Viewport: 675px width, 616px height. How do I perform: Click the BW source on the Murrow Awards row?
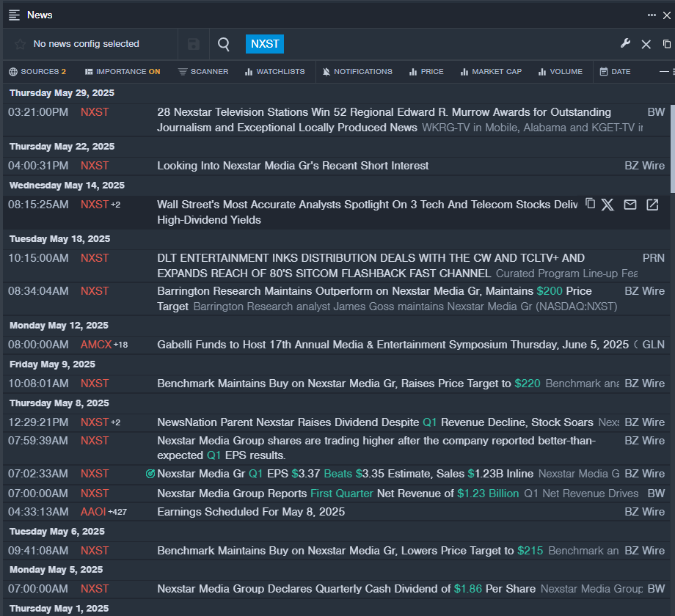coord(656,112)
